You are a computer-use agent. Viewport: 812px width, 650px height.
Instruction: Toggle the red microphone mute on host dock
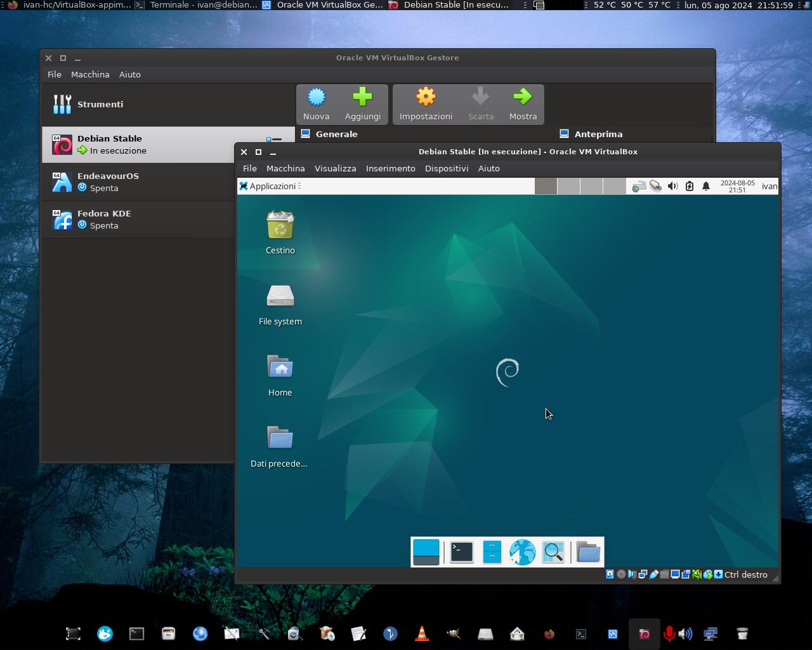669,633
